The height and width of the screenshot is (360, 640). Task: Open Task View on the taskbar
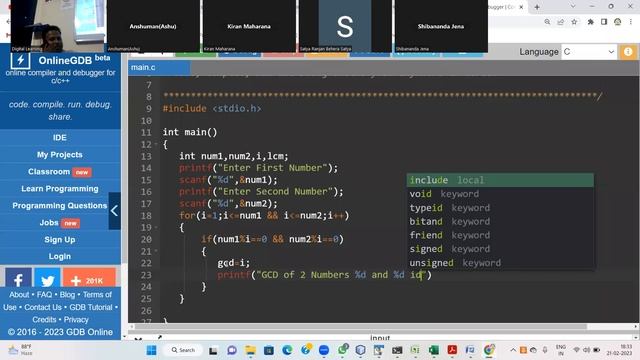coord(213,350)
